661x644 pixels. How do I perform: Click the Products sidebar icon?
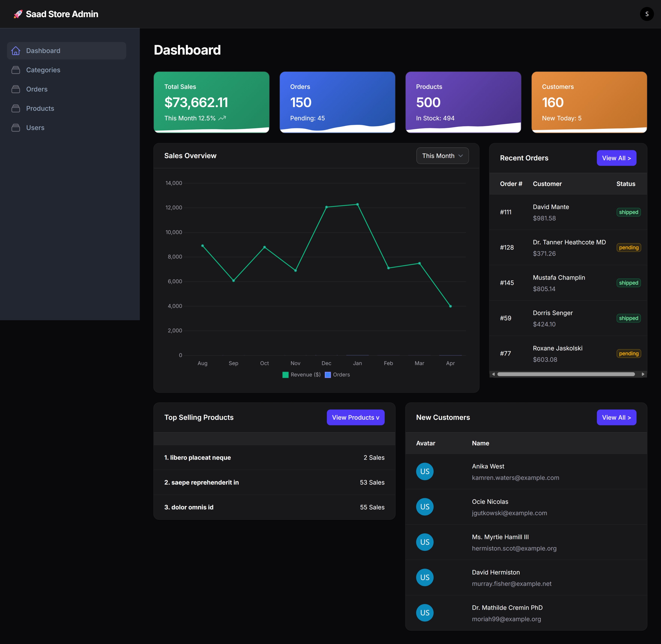coord(16,109)
